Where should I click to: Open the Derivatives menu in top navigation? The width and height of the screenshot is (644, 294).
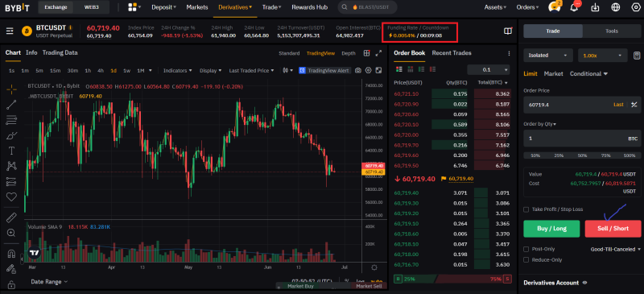pos(235,7)
